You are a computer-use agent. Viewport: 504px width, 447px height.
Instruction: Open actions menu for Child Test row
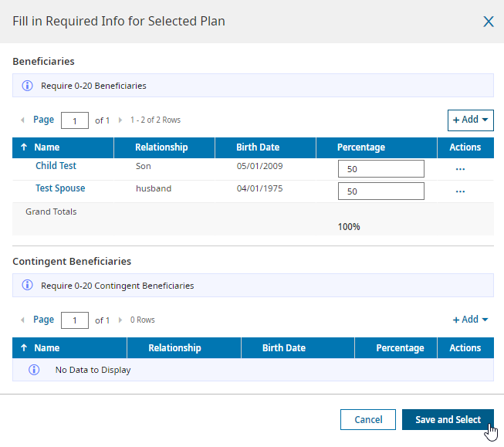(460, 169)
